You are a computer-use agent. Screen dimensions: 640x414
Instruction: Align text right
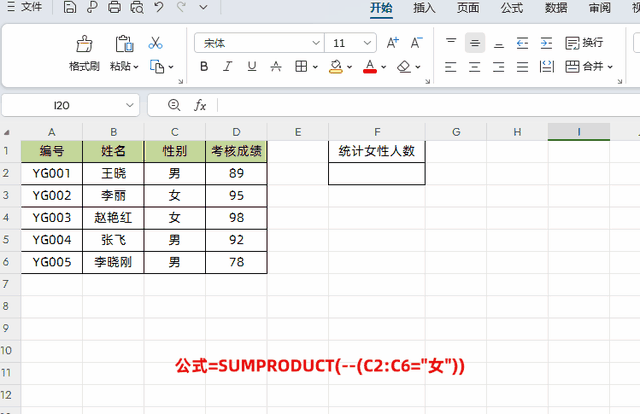pos(499,67)
